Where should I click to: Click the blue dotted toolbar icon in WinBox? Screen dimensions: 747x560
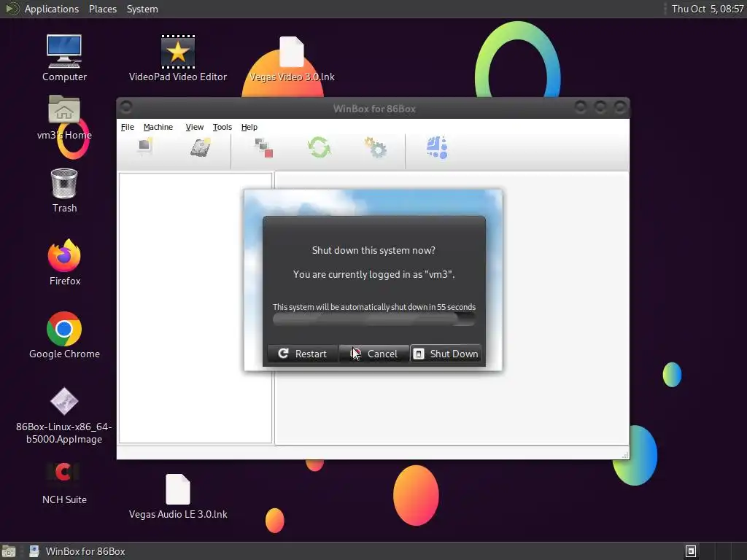point(437,147)
